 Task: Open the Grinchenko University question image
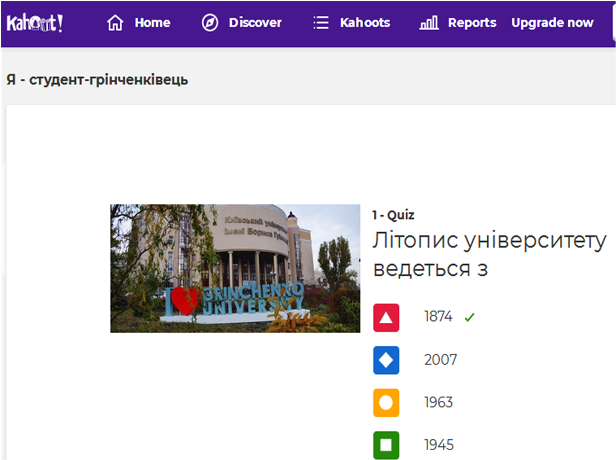(x=235, y=268)
